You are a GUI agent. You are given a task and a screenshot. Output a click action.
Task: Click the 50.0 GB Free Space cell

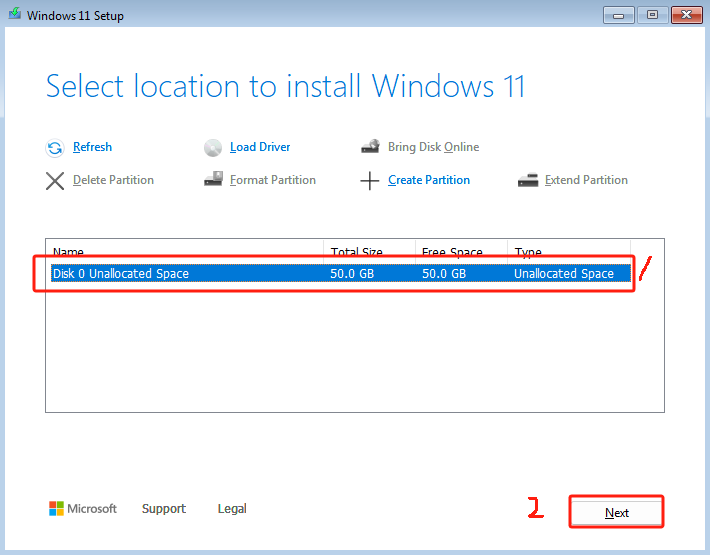click(x=444, y=273)
